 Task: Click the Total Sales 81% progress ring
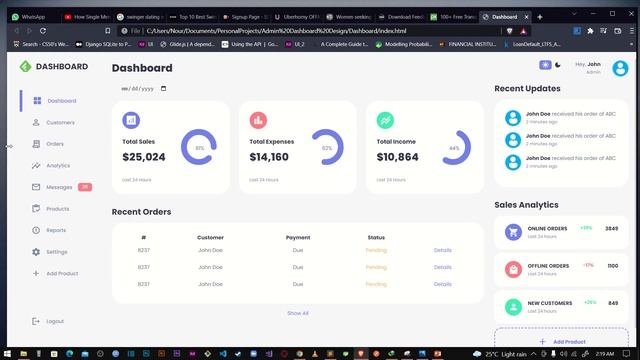tap(199, 147)
